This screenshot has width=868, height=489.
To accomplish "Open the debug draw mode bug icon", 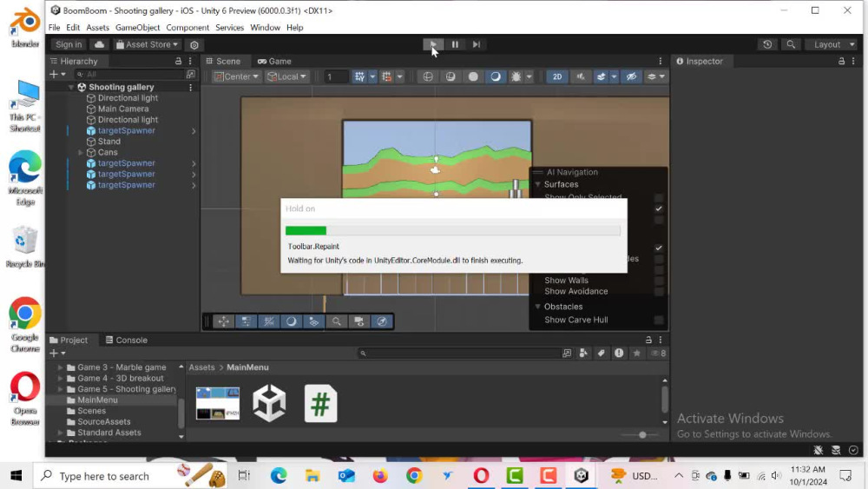I will (516, 77).
